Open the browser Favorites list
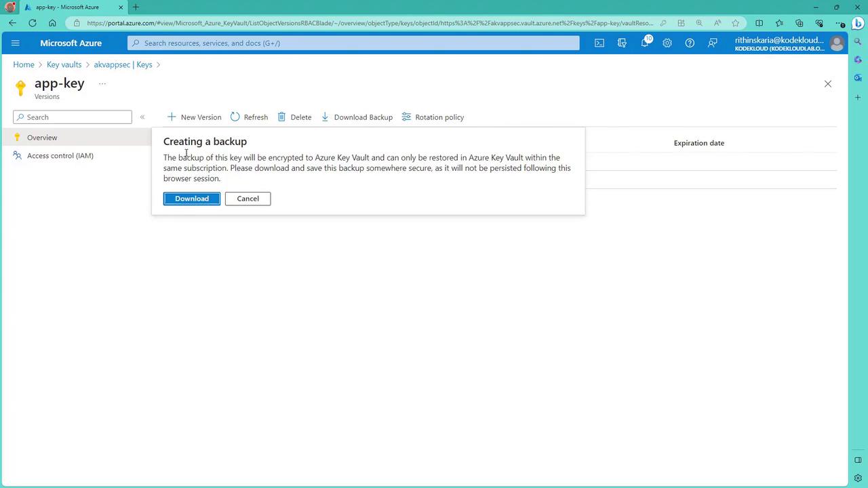 pyautogui.click(x=779, y=23)
